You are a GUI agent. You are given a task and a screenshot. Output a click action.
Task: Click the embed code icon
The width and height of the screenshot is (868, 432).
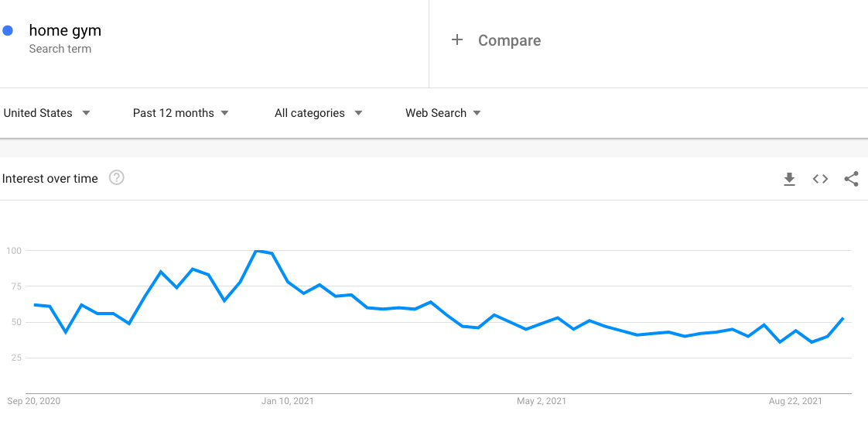(820, 179)
